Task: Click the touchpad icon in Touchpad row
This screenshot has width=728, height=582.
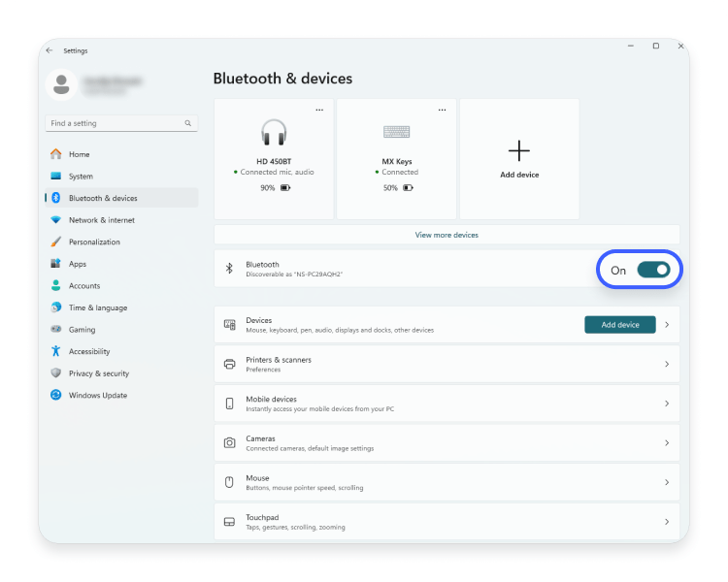Action: pos(229,522)
